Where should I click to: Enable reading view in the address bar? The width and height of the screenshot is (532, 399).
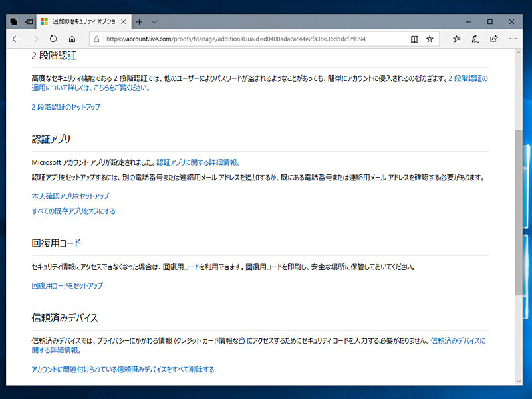(414, 39)
